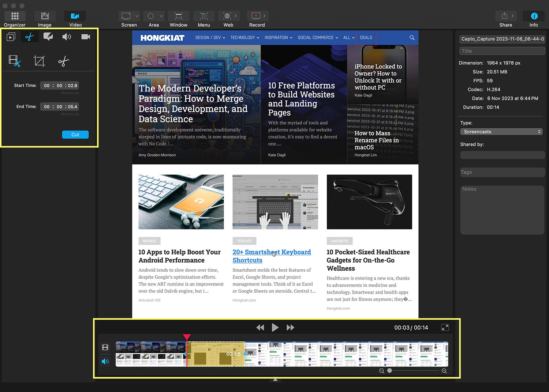This screenshot has width=549, height=392.
Task: Edit the End Time seconds field 05.4
Action: tap(72, 107)
